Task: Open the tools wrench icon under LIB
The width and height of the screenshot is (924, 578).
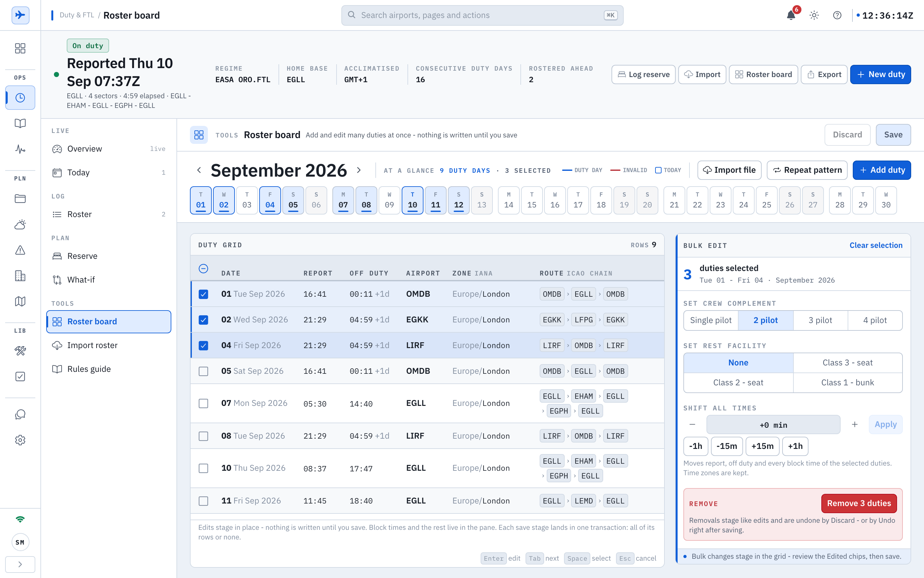Action: coord(20,351)
